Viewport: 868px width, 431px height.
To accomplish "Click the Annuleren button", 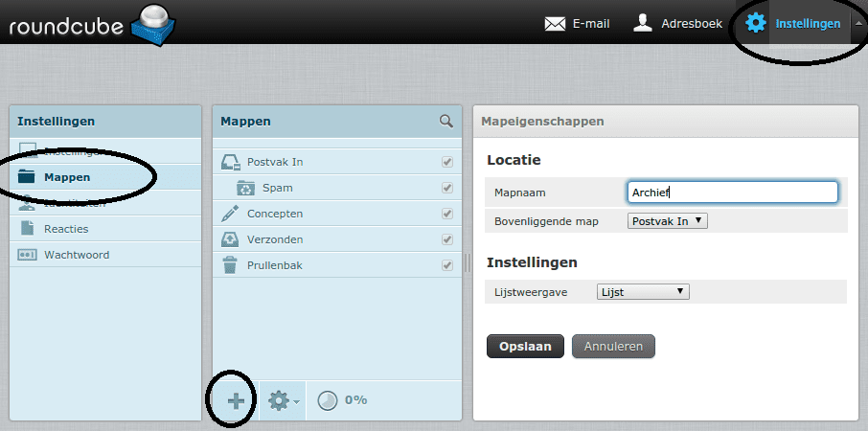I will tap(613, 346).
